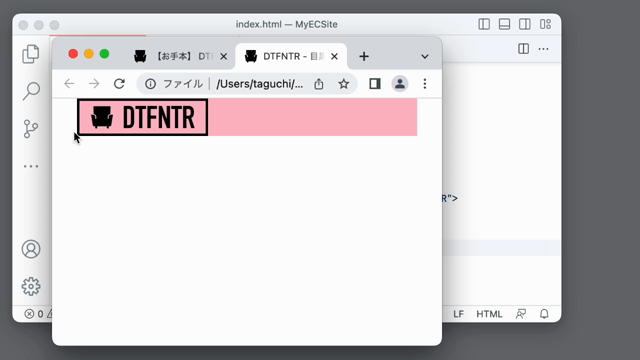Open Chrome three-dot menu

[x=425, y=84]
